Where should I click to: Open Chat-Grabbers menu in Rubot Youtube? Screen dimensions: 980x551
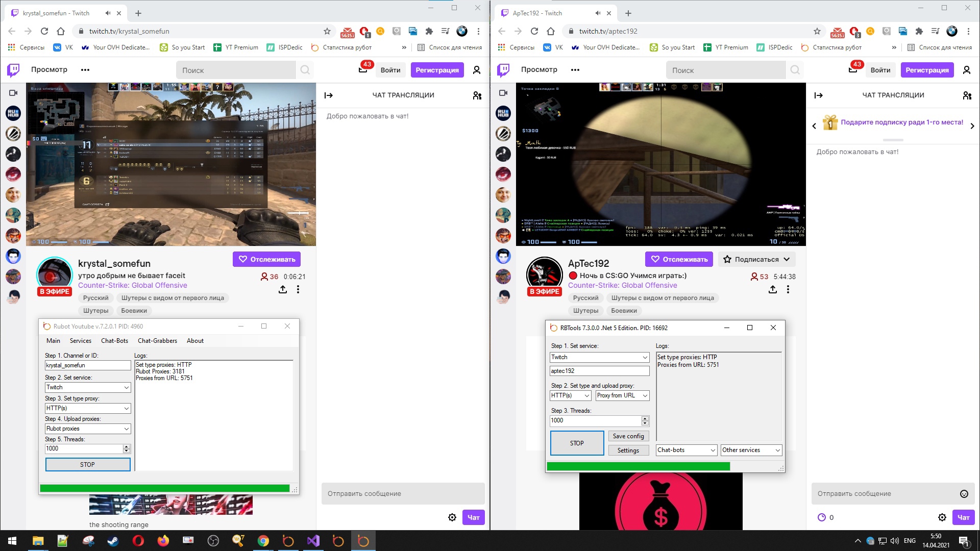(x=157, y=341)
